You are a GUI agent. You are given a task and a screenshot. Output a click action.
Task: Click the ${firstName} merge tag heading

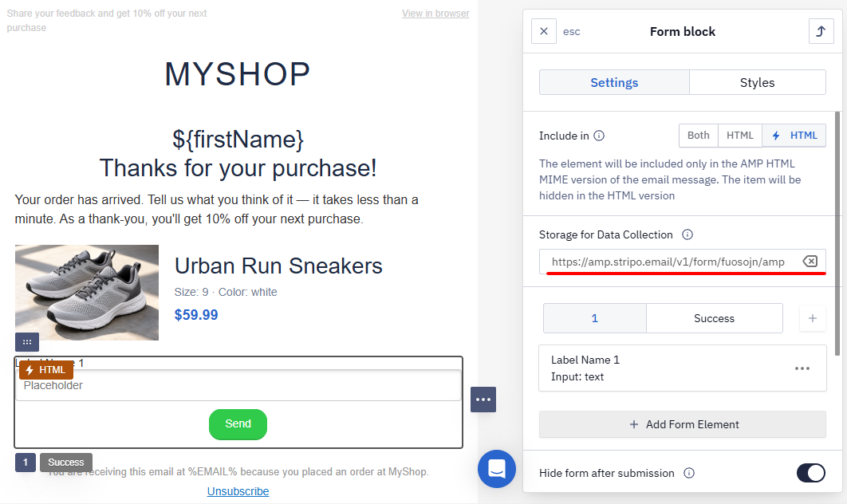click(238, 140)
